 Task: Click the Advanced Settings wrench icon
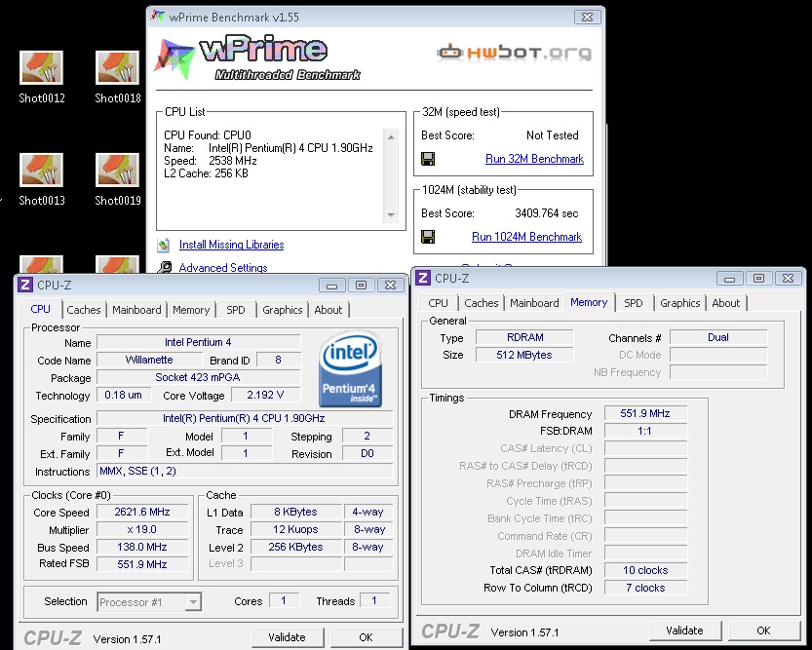[165, 267]
